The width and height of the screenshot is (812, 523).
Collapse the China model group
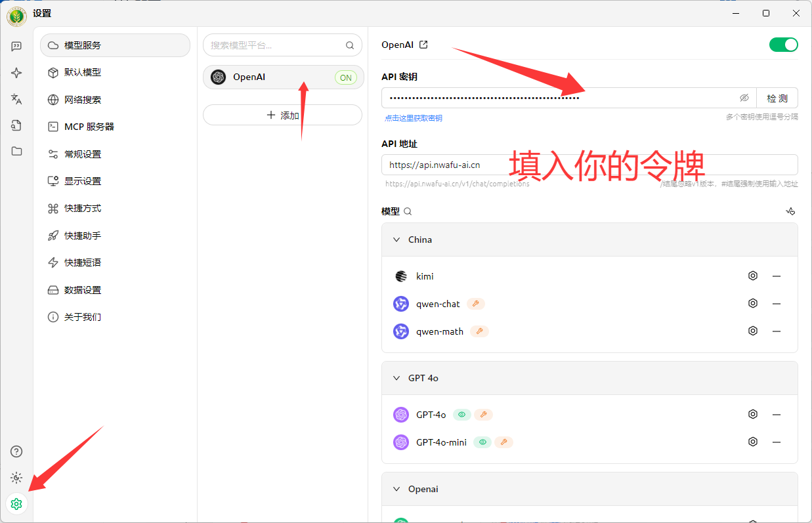point(396,240)
